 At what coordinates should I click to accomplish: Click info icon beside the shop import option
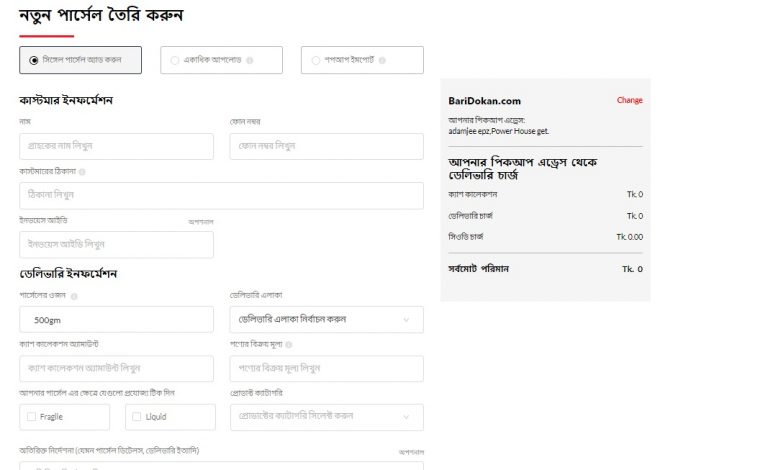click(383, 60)
